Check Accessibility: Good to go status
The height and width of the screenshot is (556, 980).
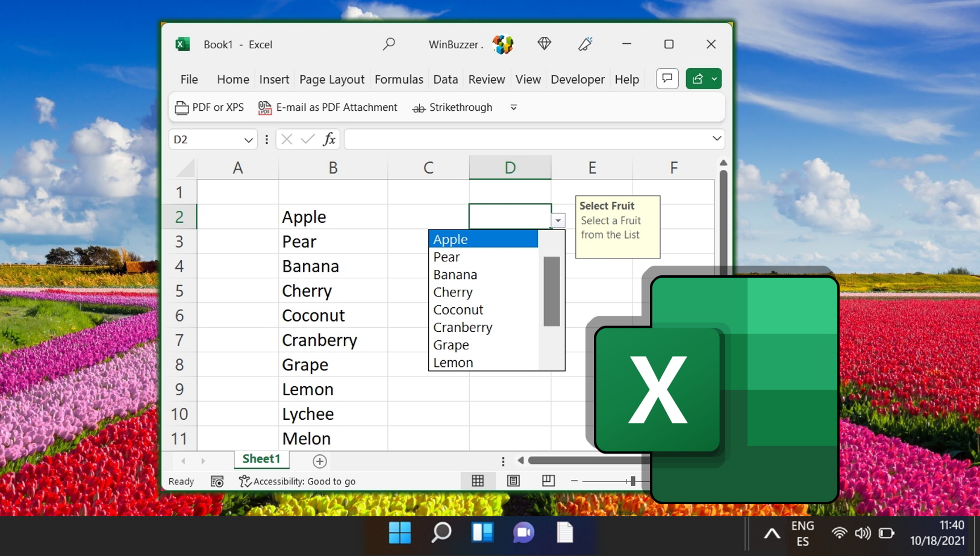[x=298, y=481]
